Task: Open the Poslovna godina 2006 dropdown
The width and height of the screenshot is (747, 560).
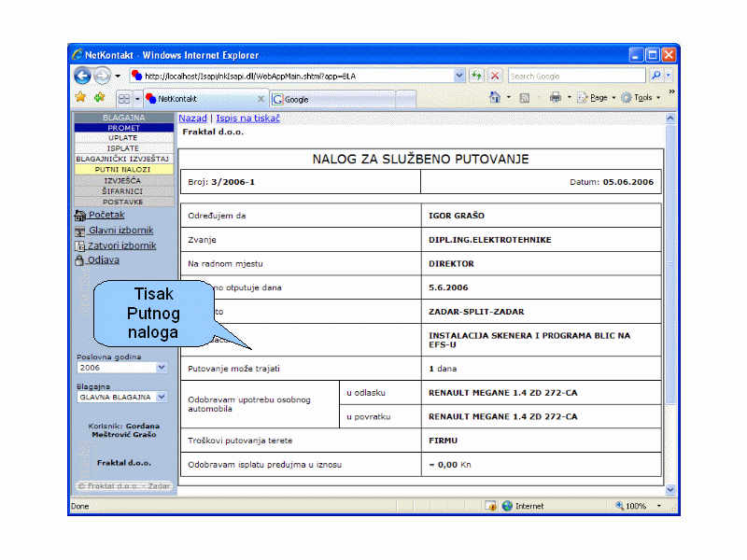Action: tap(122, 368)
